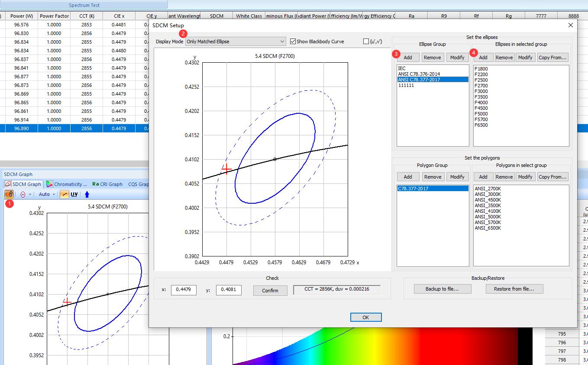Viewport: 588px width, 365px height.
Task: Open the CRI Graph tab
Action: tap(107, 184)
